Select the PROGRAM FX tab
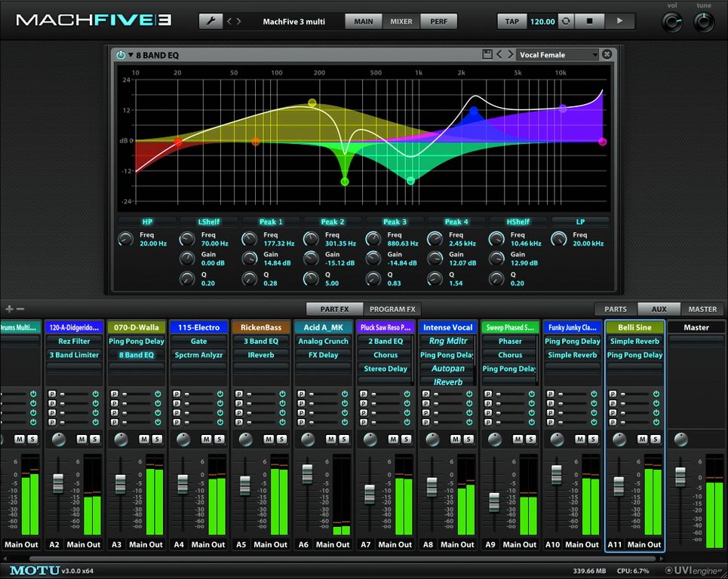Viewport: 728px width, 579px height. (392, 309)
